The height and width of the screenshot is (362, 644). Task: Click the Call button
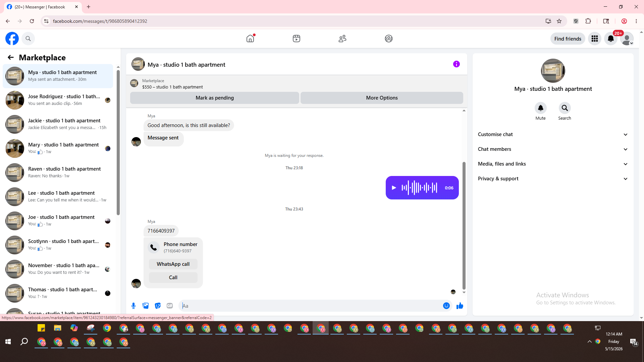(x=173, y=278)
